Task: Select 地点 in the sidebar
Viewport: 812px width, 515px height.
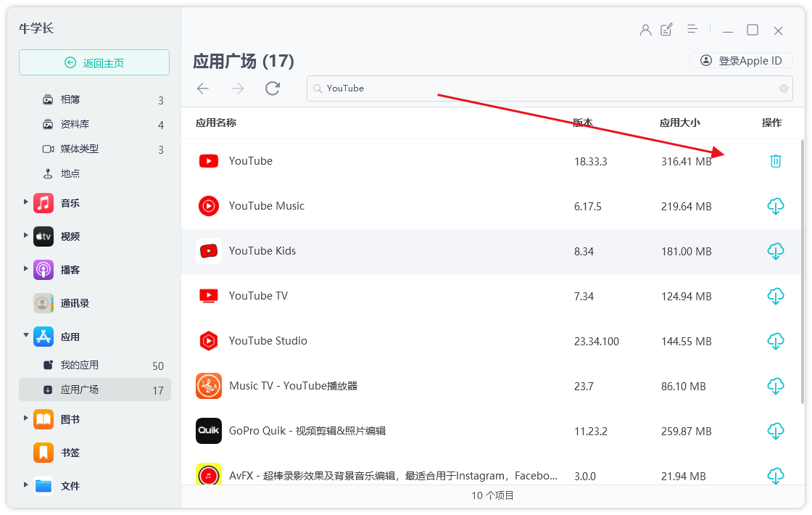Action: click(x=70, y=173)
